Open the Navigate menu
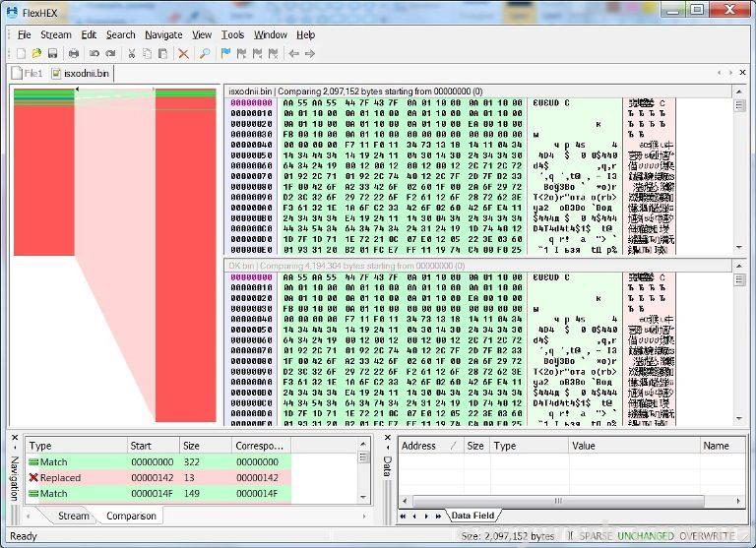The height and width of the screenshot is (548, 756). [x=163, y=34]
